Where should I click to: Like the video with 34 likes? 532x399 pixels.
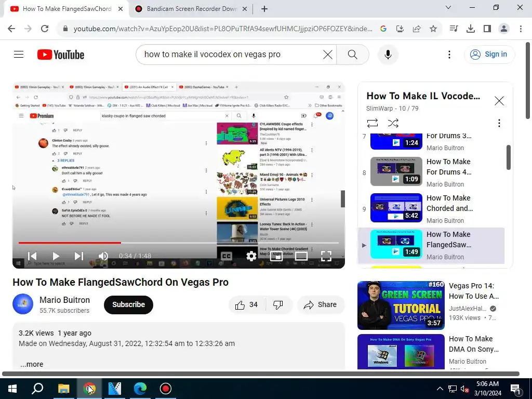pyautogui.click(x=247, y=304)
